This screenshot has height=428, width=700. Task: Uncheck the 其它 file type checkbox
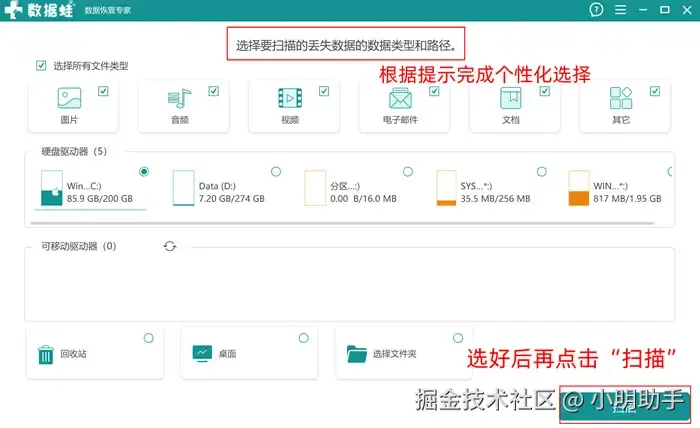coord(655,91)
